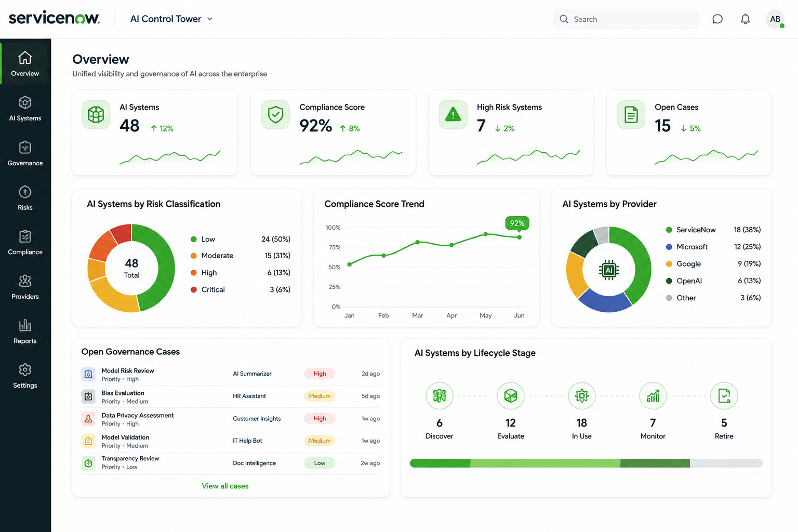Open the Bias Evaluation case
798x532 pixels.
pos(231,396)
